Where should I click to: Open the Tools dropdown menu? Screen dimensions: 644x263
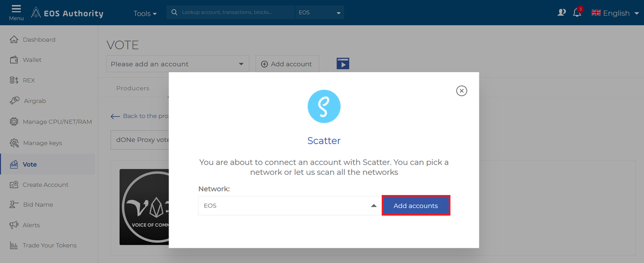click(x=145, y=13)
